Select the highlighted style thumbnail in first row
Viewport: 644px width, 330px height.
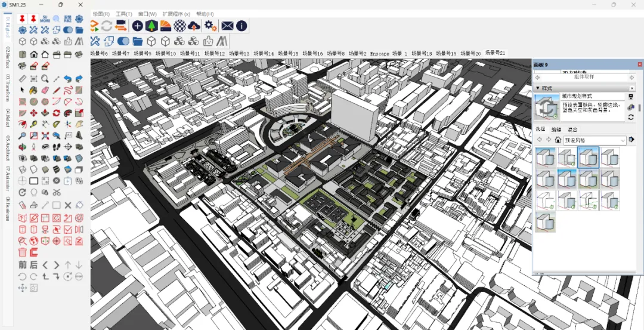(588, 157)
